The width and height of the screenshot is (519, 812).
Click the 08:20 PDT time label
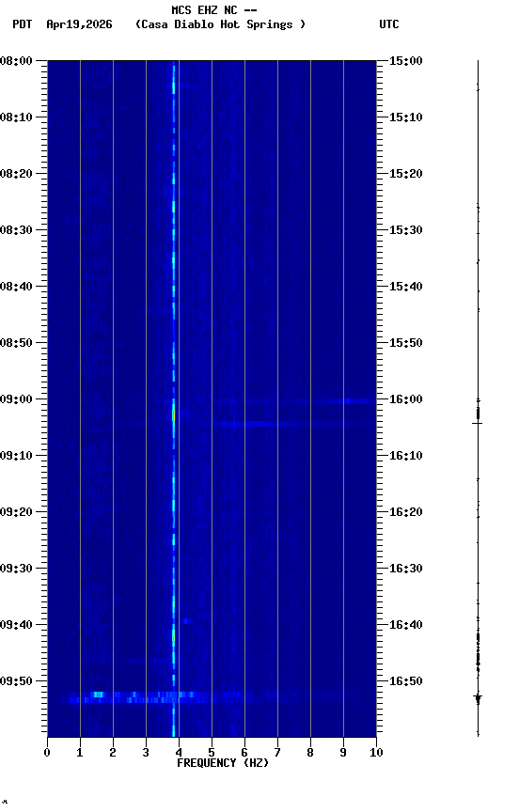coord(16,174)
